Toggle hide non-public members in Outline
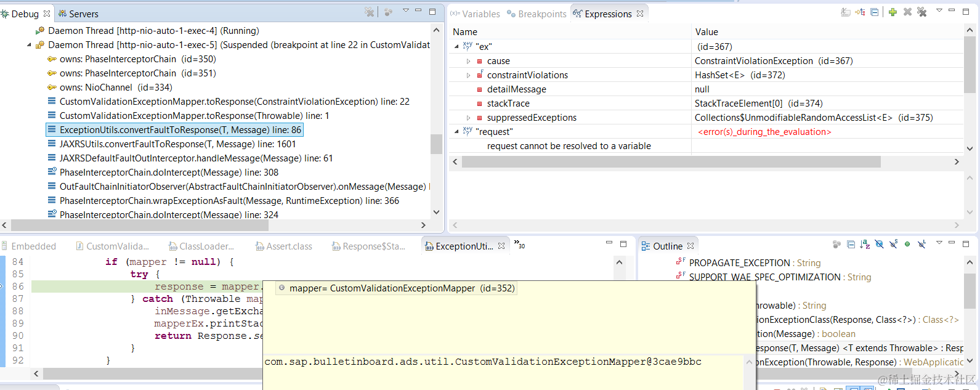 [907, 245]
